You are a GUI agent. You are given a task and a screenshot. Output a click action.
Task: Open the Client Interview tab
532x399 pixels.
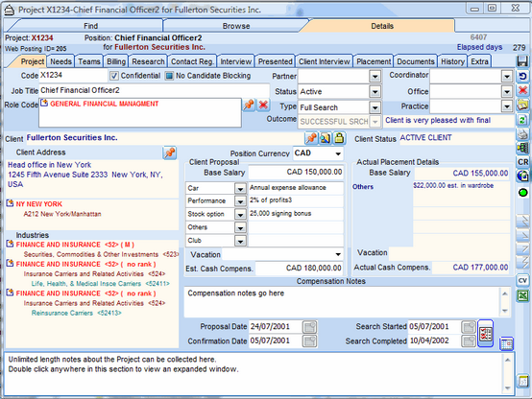tap(324, 61)
